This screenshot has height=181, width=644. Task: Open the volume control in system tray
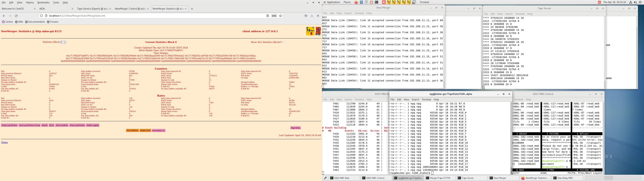tap(635, 2)
